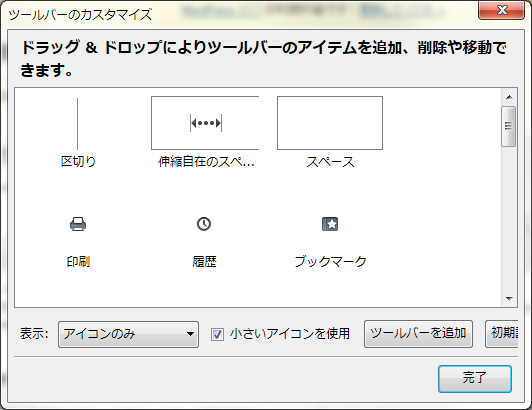Close the ツールバーのカスタマイズ dialog

(x=501, y=10)
